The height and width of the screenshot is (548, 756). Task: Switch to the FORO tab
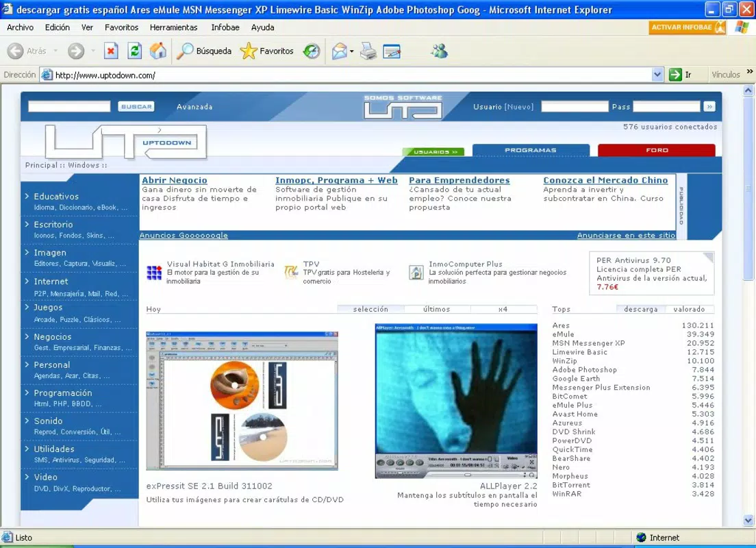coord(657,151)
